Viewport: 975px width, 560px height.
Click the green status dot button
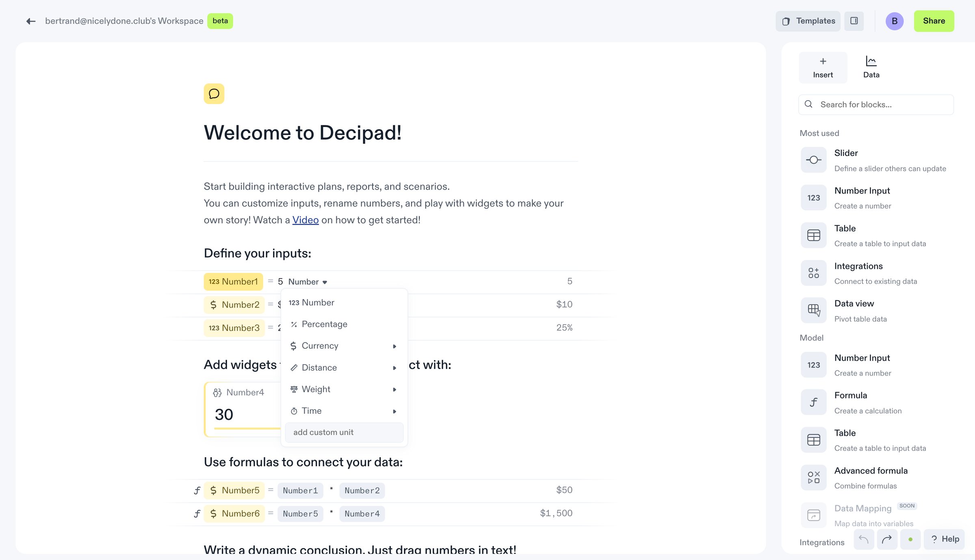point(910,539)
